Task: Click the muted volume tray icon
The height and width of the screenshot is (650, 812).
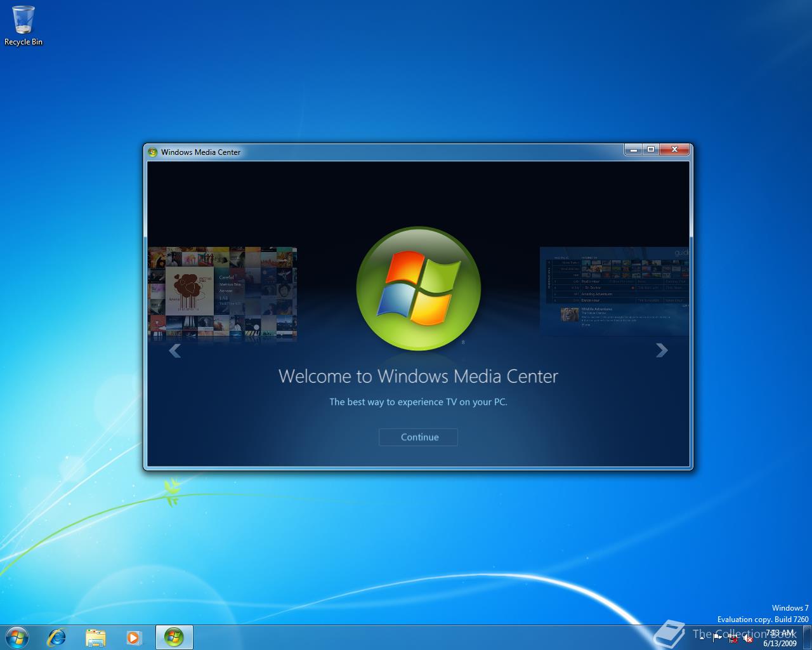Action: tap(748, 638)
